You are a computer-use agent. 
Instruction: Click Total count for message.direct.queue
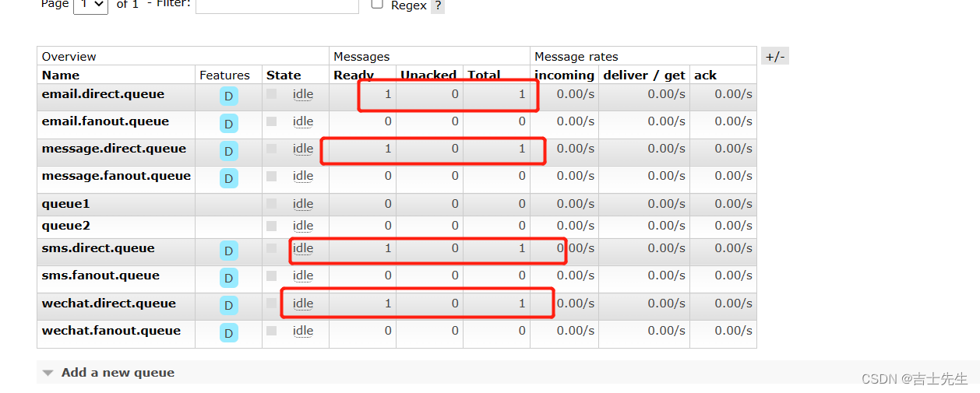click(x=522, y=149)
